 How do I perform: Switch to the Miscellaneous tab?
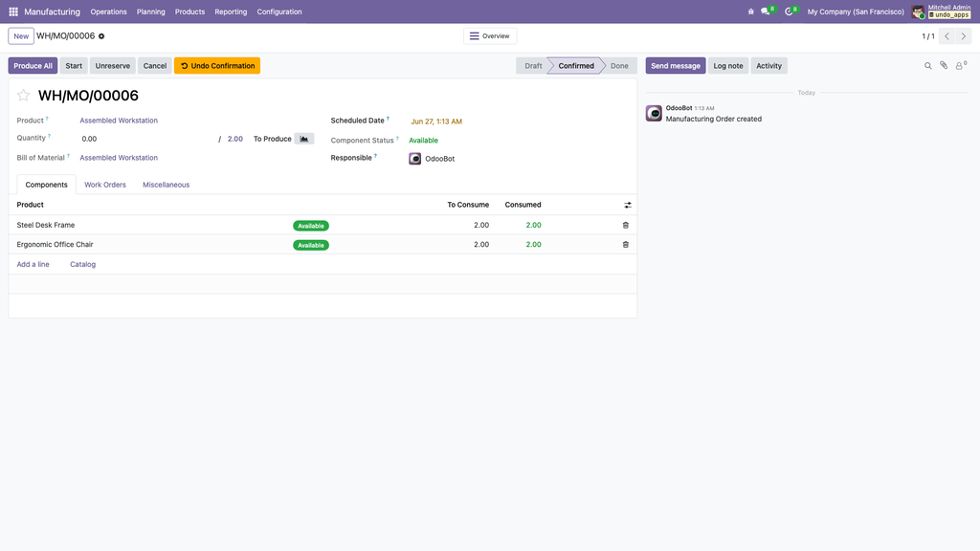[x=167, y=185]
